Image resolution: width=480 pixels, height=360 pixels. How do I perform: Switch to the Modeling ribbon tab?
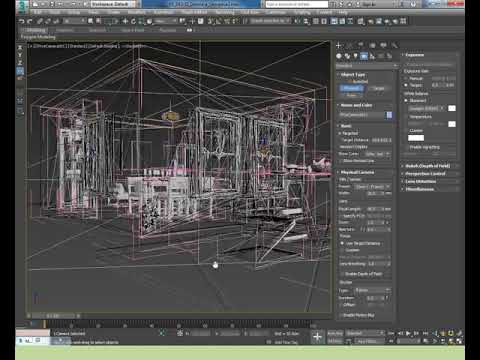pos(36,30)
